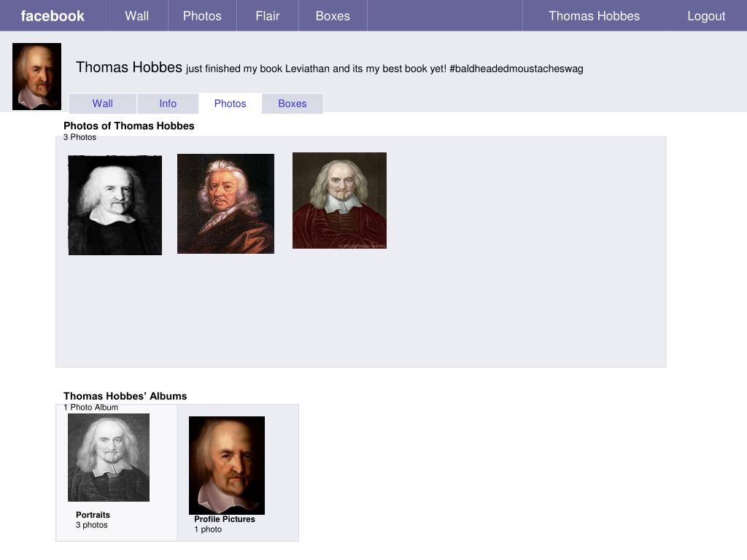Select the Photos profile tab
The image size is (747, 560).
click(x=230, y=104)
